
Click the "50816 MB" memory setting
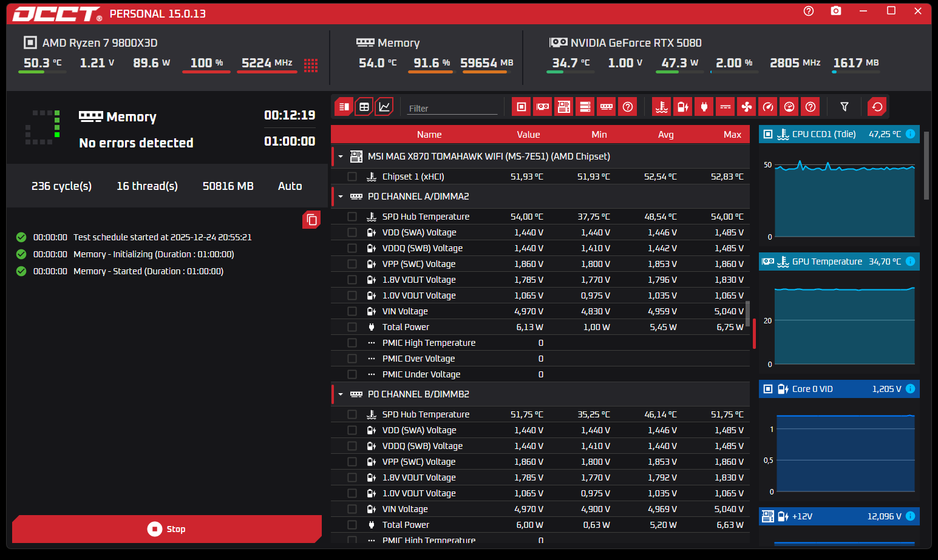click(228, 186)
